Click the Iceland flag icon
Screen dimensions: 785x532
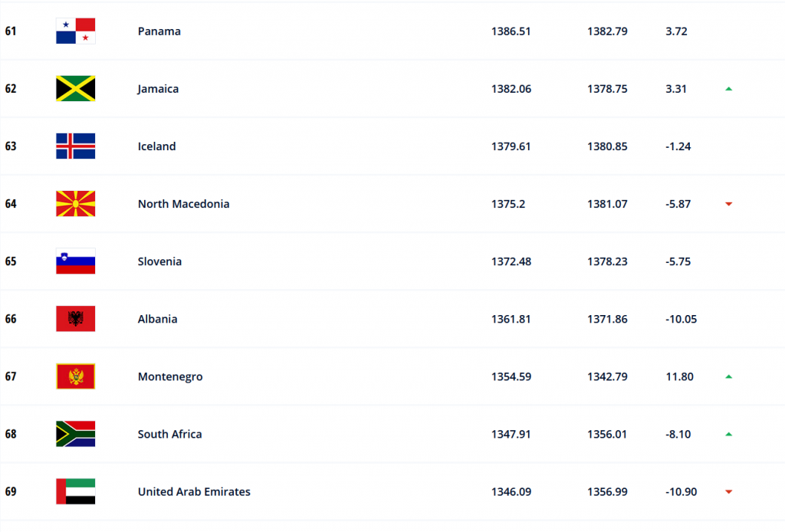(76, 146)
